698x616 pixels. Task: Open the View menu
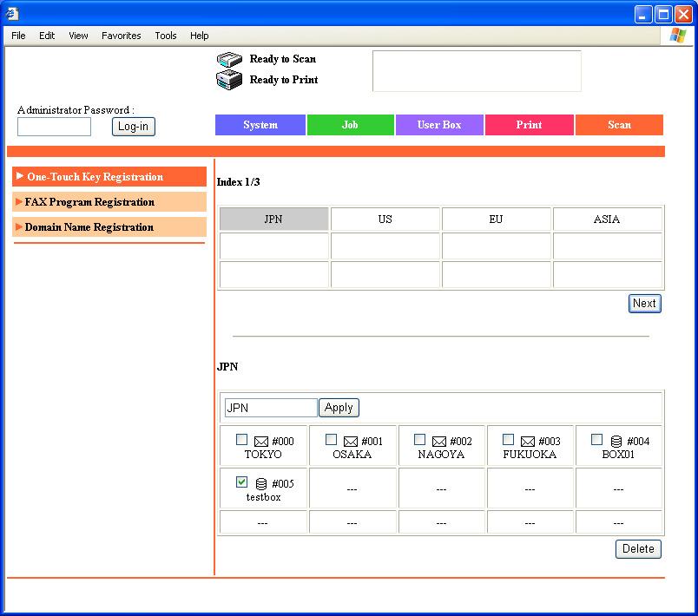coord(78,36)
